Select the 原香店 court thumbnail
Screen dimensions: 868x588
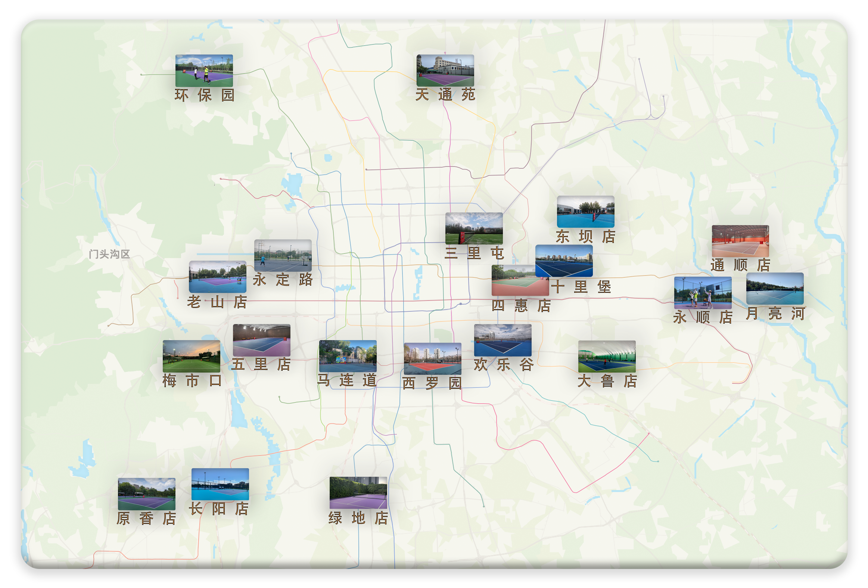click(x=146, y=494)
